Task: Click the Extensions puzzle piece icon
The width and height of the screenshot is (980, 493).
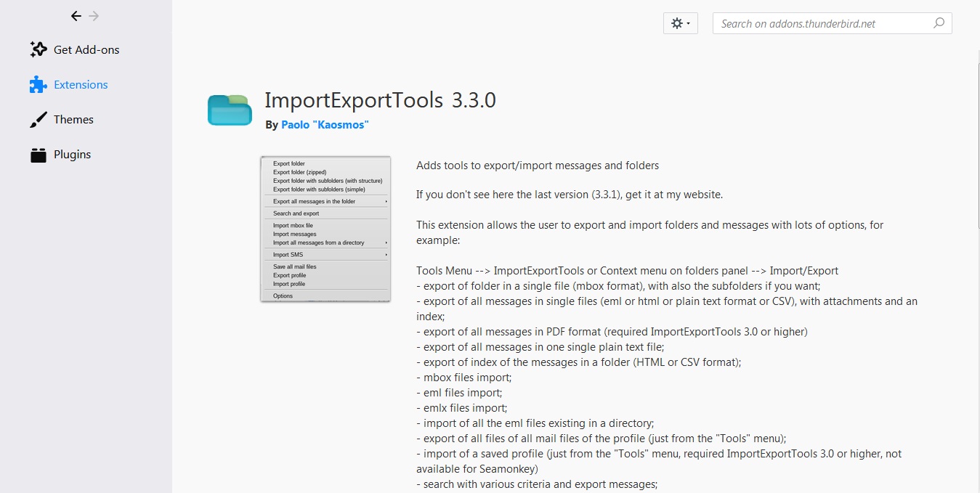Action: point(39,84)
